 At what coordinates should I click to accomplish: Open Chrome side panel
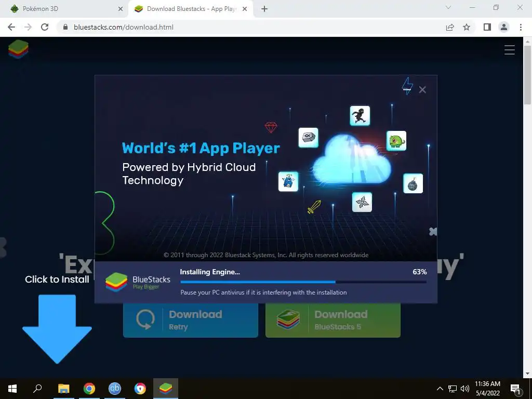click(x=487, y=27)
